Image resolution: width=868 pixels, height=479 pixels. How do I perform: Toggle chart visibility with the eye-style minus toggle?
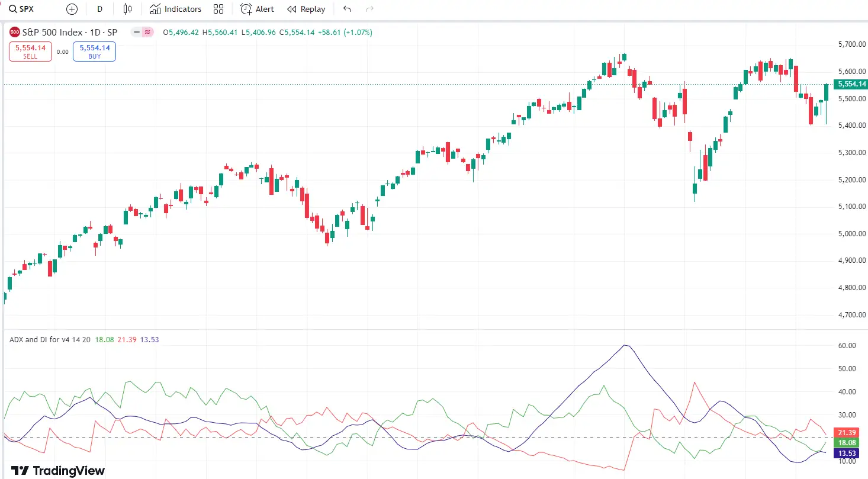136,32
